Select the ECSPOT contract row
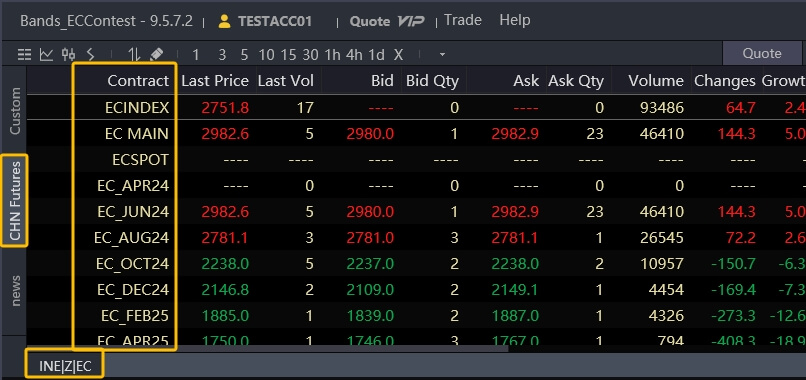The height and width of the screenshot is (380, 806). pos(416,160)
